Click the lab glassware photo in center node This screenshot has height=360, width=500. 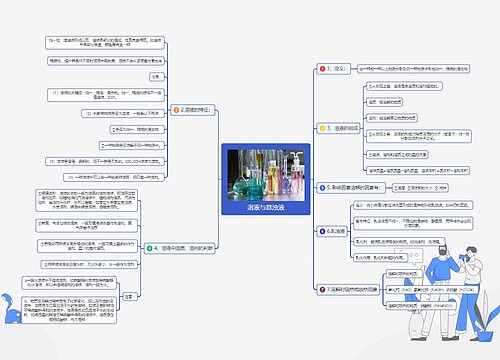click(266, 175)
